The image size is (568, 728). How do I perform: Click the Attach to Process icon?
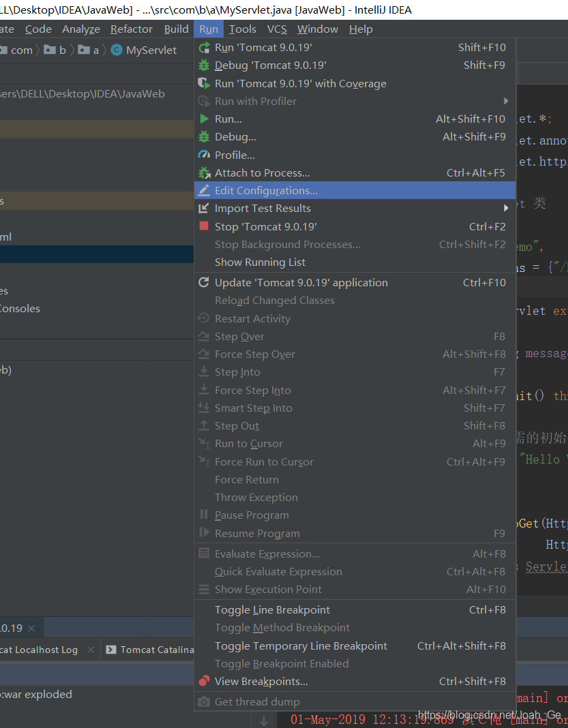point(204,172)
